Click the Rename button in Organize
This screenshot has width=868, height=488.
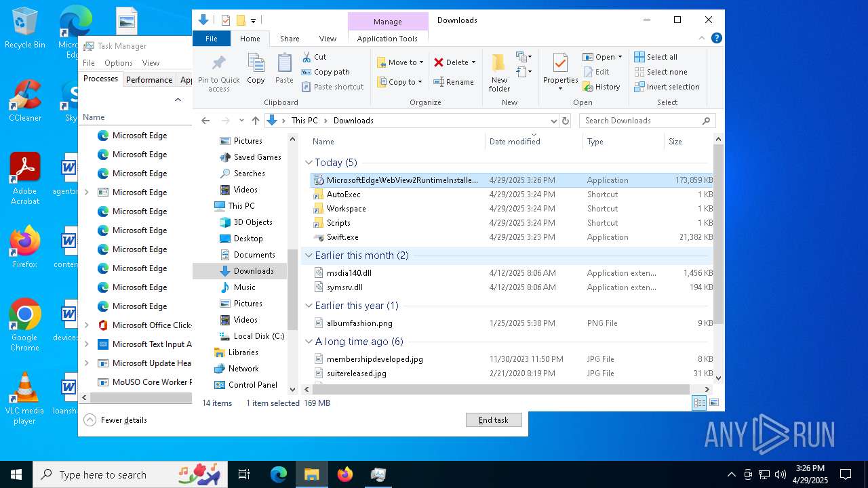click(x=454, y=82)
